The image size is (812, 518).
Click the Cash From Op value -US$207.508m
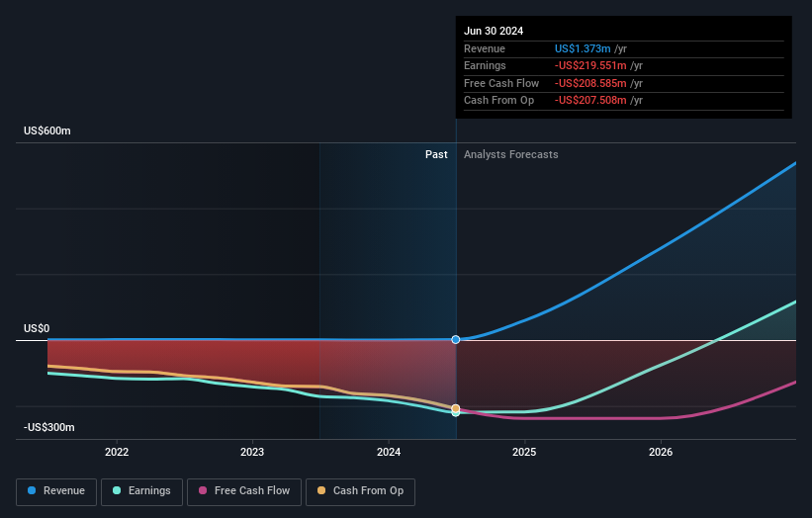[x=590, y=101]
